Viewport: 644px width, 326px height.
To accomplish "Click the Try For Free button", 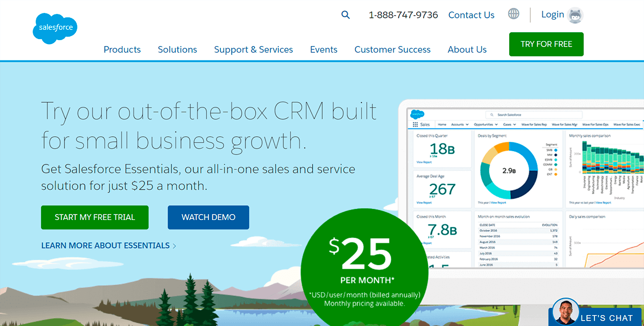I will (546, 44).
